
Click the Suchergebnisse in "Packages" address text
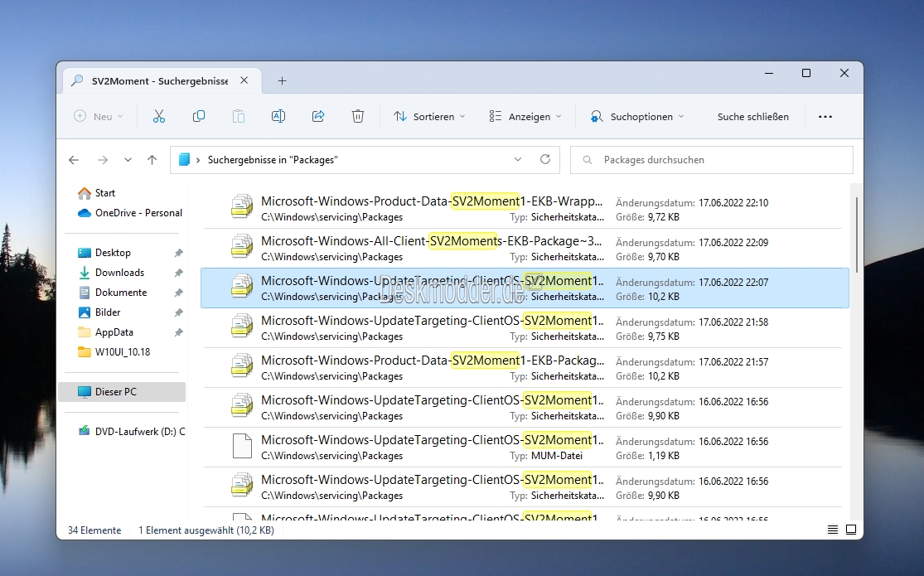pyautogui.click(x=273, y=160)
